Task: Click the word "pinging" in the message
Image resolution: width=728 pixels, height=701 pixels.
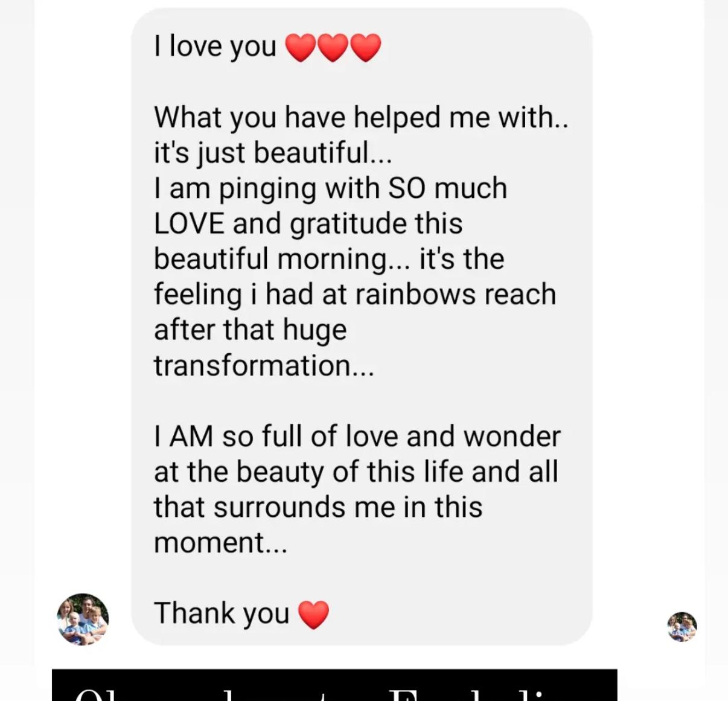Action: tap(267, 189)
